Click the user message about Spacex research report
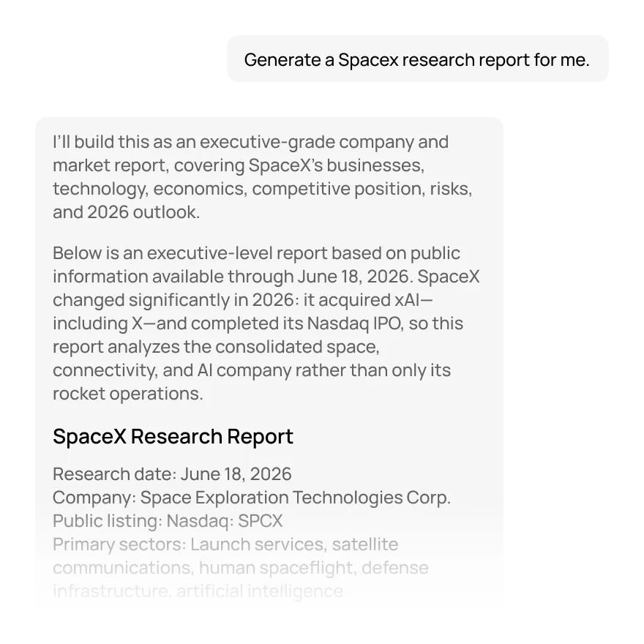 point(417,59)
